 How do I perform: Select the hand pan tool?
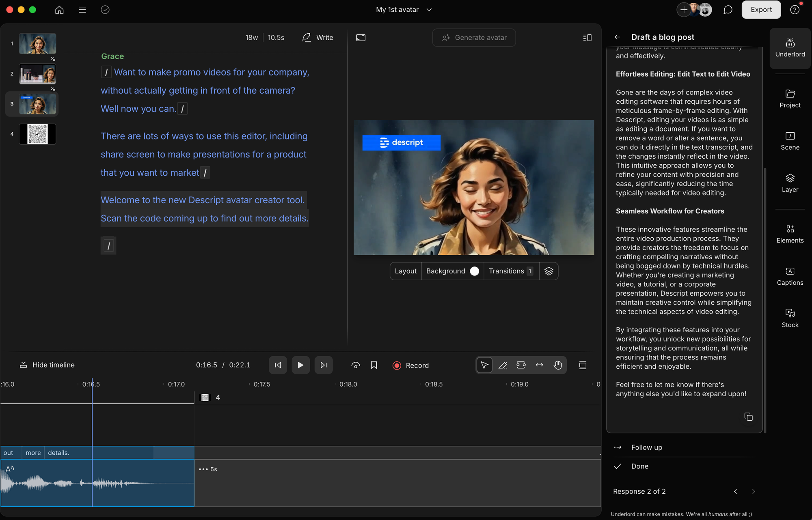click(x=557, y=365)
